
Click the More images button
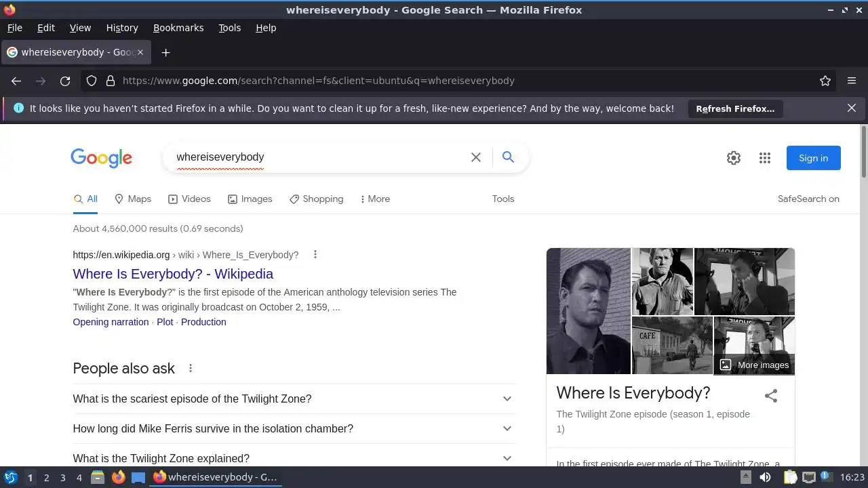pyautogui.click(x=754, y=365)
